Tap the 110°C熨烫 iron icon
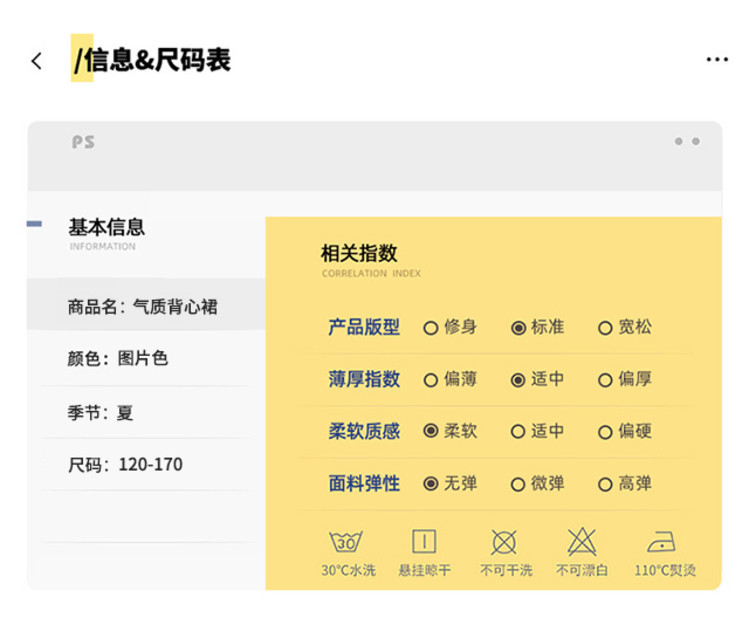 pos(662,542)
